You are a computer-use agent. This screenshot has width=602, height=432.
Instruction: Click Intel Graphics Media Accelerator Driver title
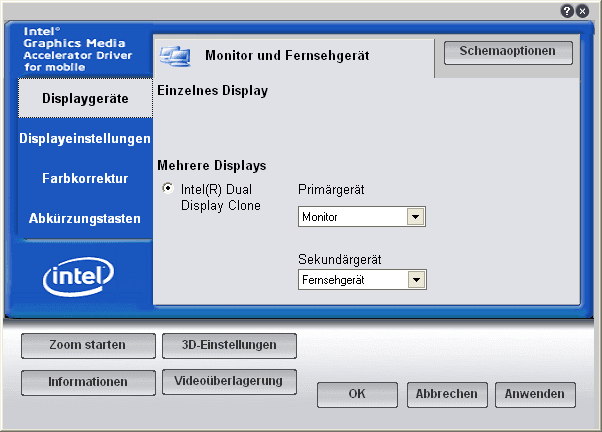point(78,49)
